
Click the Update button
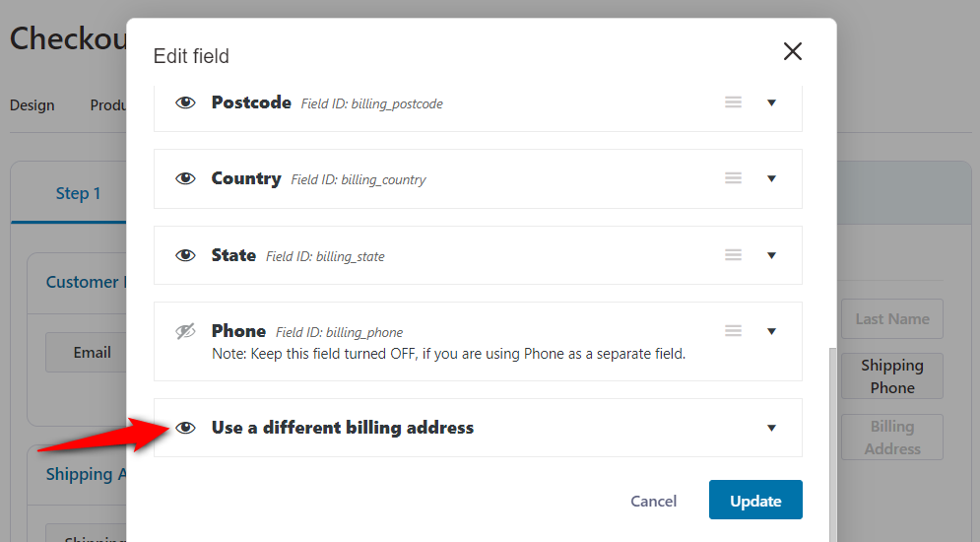pos(755,500)
